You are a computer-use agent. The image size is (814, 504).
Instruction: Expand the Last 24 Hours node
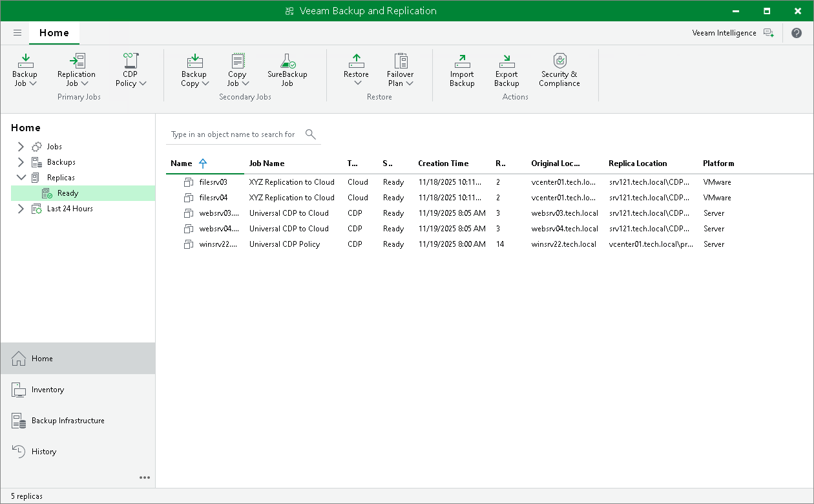coord(21,209)
